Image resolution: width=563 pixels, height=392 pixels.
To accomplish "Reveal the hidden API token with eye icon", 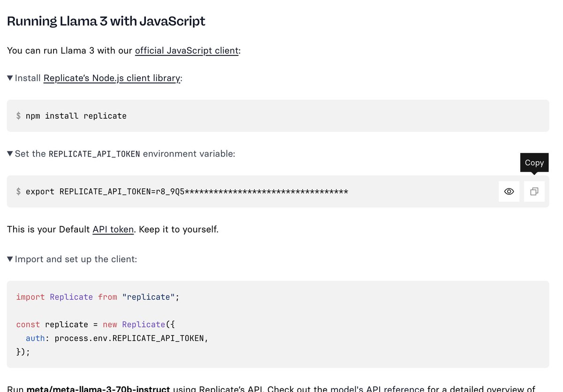I will tap(509, 191).
